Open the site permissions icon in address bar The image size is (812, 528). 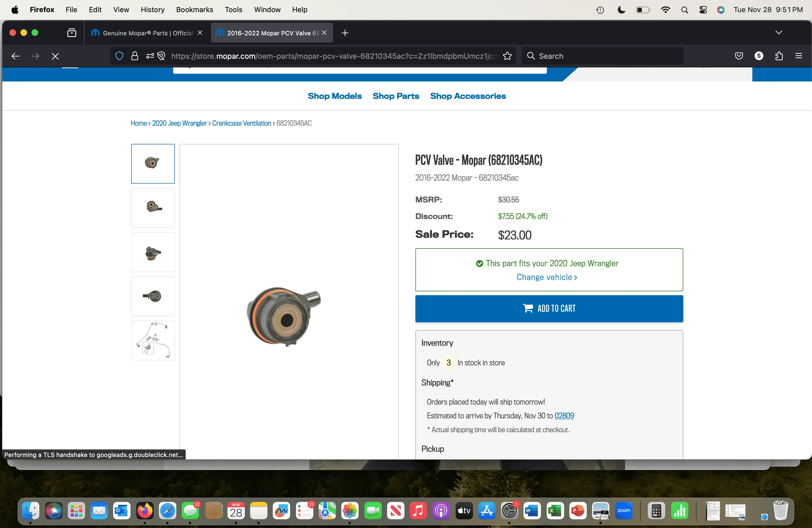pos(150,56)
